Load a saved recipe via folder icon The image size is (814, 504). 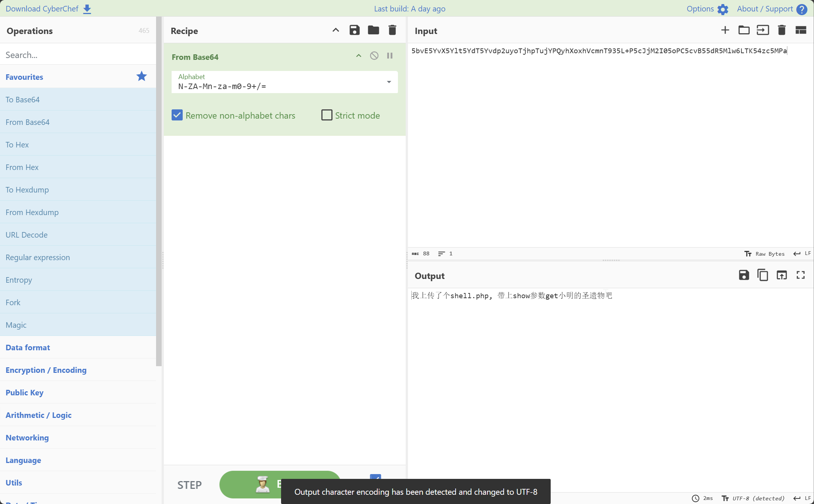pyautogui.click(x=373, y=30)
